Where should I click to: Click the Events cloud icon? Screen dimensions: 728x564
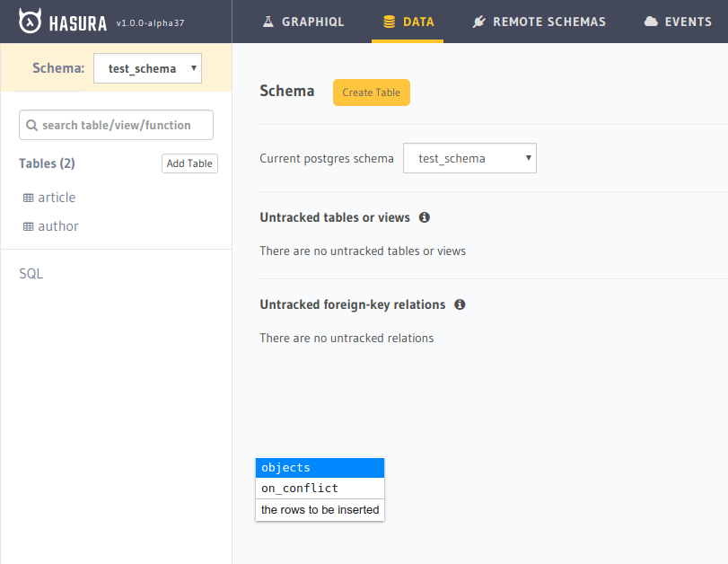coord(651,22)
